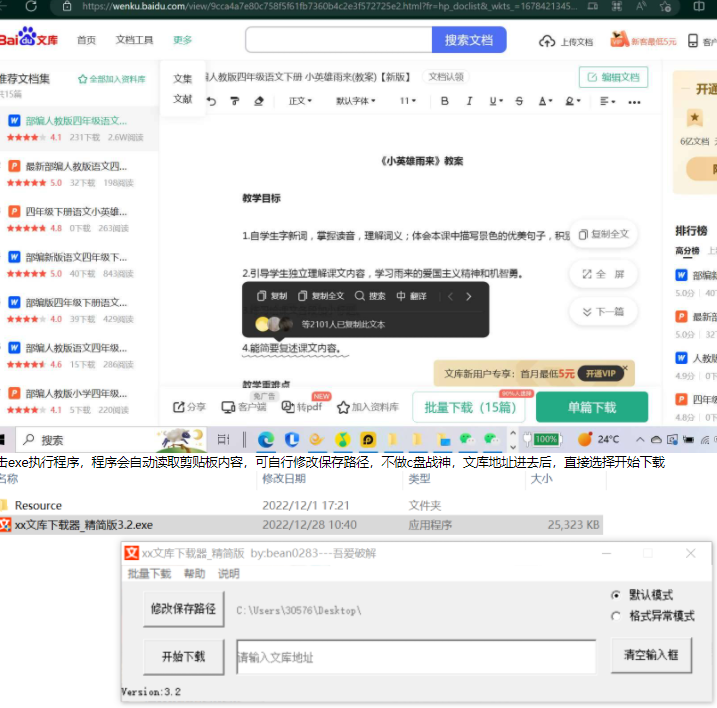
Task: Click the browser address bar URL
Action: click(x=329, y=6)
